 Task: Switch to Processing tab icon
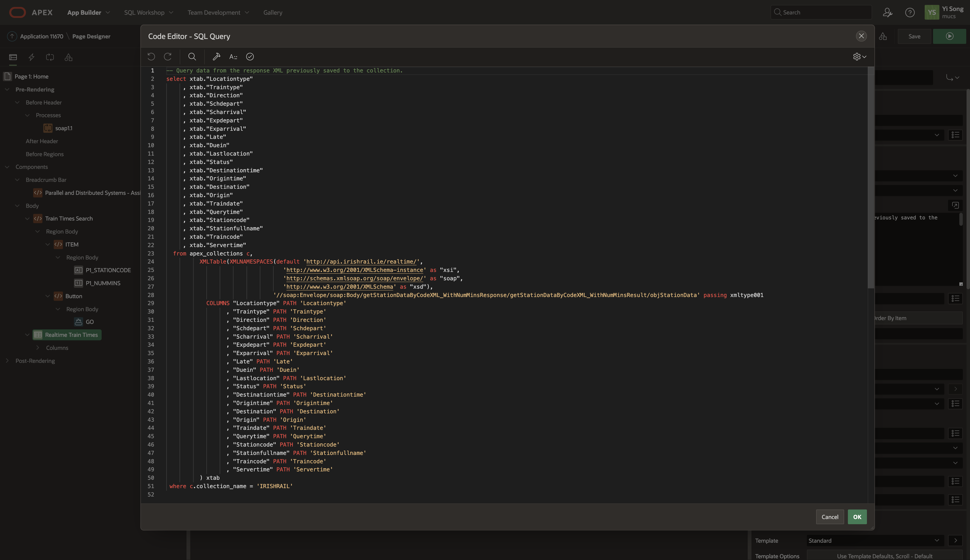click(x=50, y=57)
